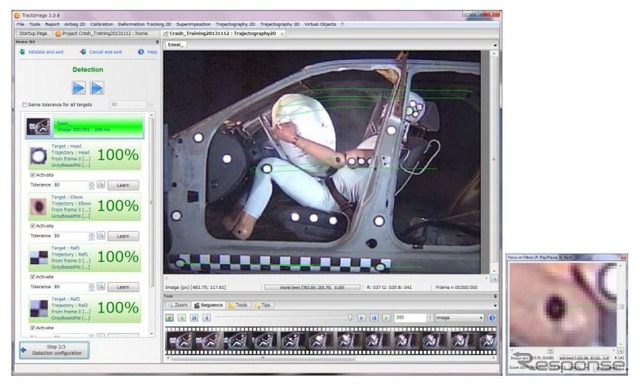Viewport: 640px width, 384px height.
Task: Step forward one frame right of slider
Action: click(361, 317)
